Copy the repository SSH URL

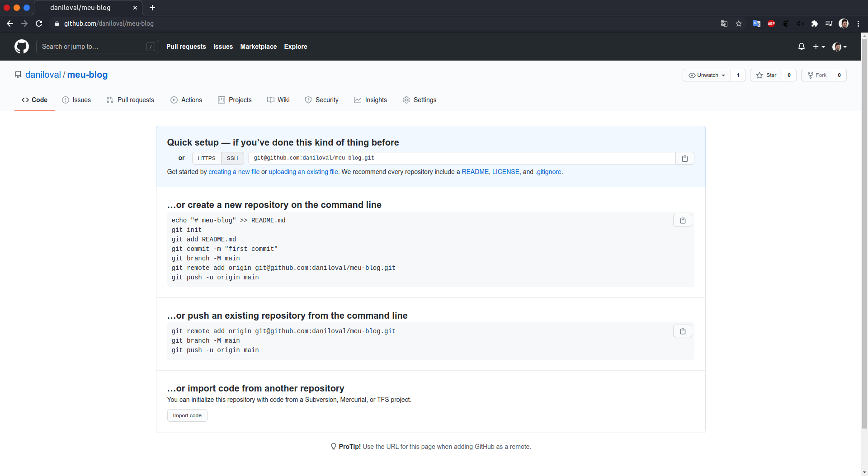(685, 158)
